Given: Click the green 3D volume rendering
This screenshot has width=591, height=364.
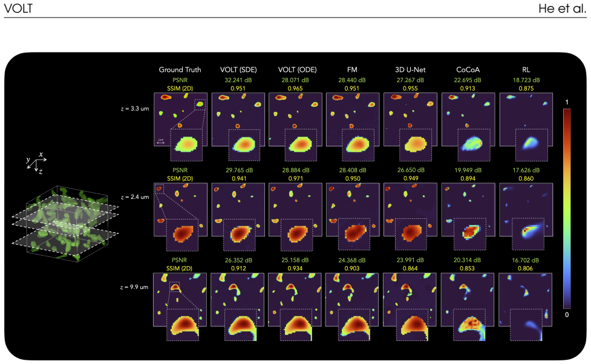Looking at the screenshot, I should 65,223.
